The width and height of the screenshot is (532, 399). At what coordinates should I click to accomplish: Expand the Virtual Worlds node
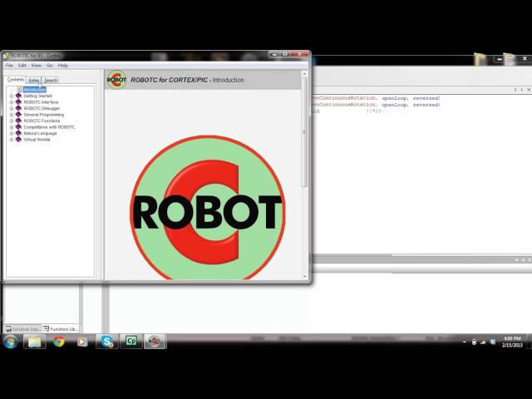point(12,140)
